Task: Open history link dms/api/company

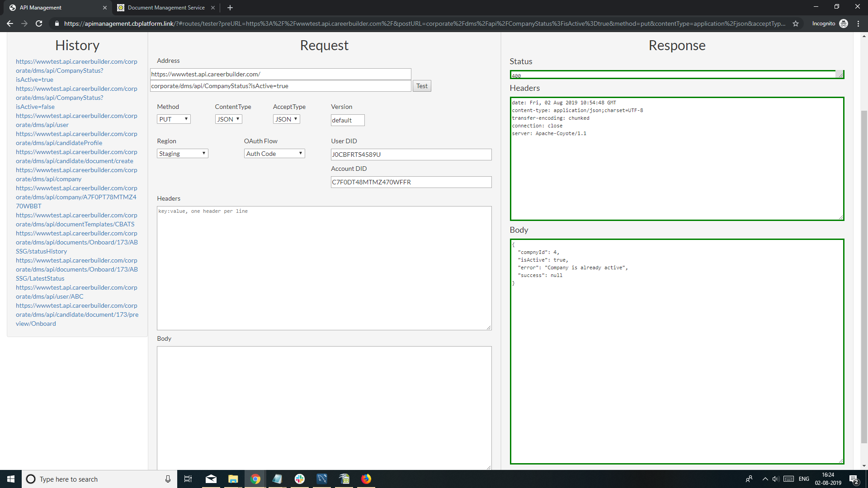Action: pyautogui.click(x=76, y=174)
